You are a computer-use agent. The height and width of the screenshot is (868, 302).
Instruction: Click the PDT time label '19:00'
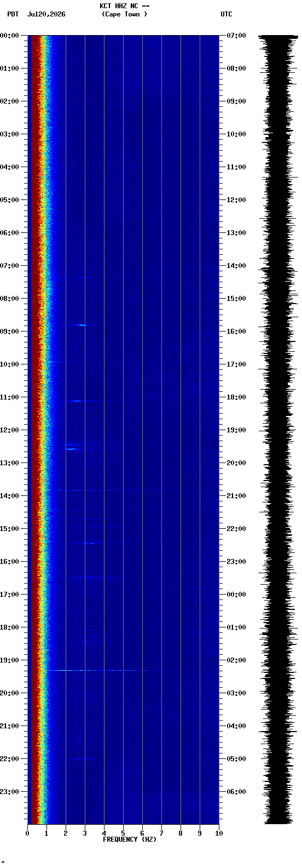pyautogui.click(x=9, y=660)
